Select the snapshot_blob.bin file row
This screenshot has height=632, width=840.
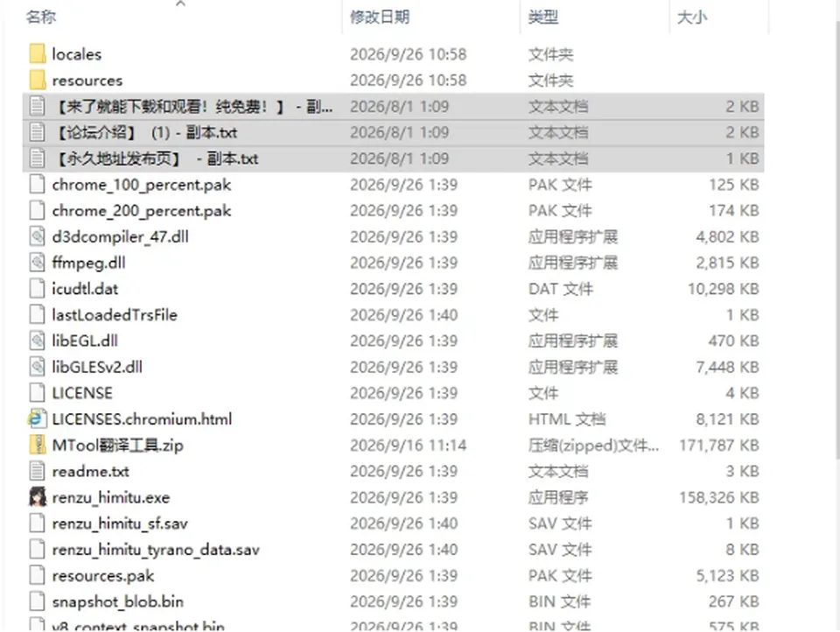[x=393, y=601]
